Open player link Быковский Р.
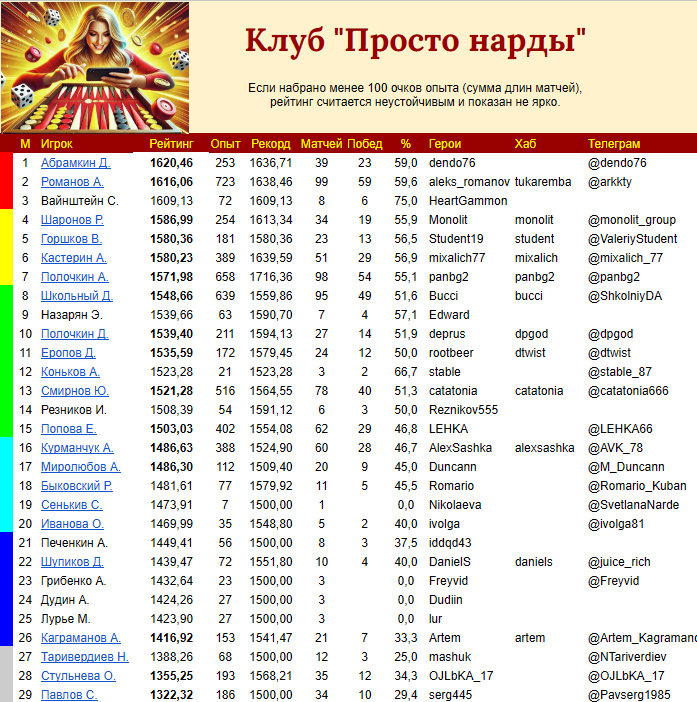This screenshot has width=697, height=702. (77, 486)
